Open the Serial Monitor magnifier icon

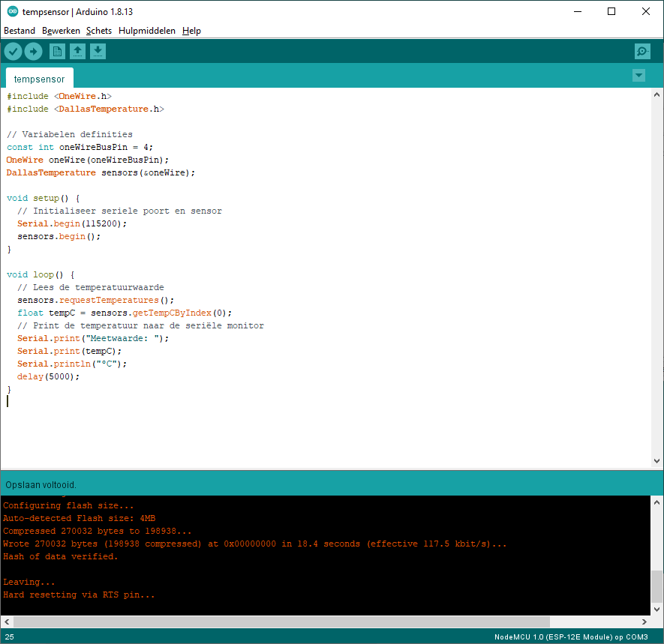click(642, 52)
